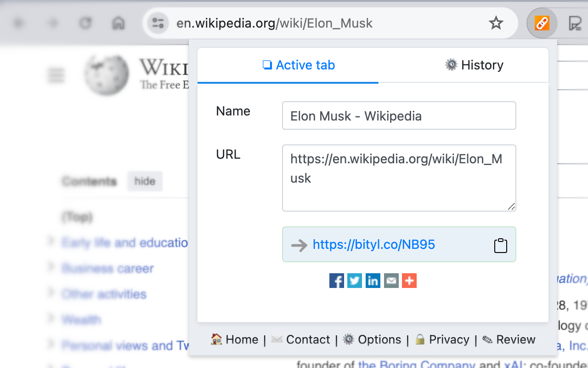Expand the Wealth section
Screen dimensions: 588x368
(51, 319)
